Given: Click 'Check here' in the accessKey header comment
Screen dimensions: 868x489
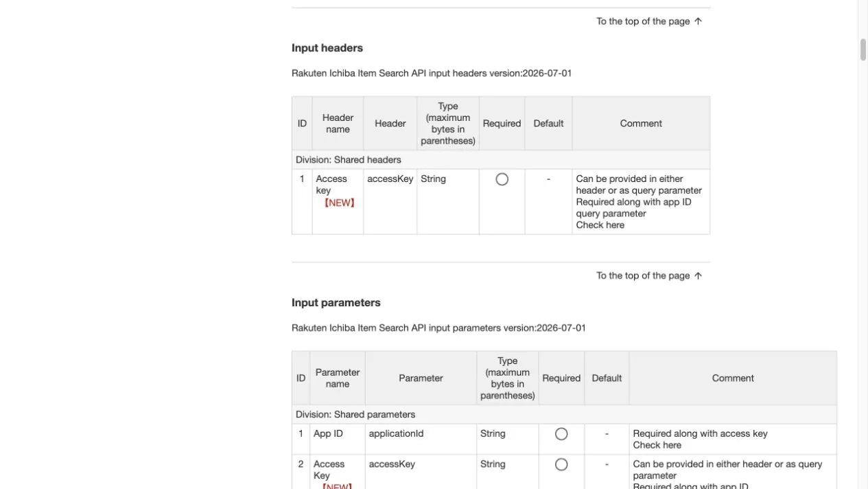Looking at the screenshot, I should click(600, 225).
